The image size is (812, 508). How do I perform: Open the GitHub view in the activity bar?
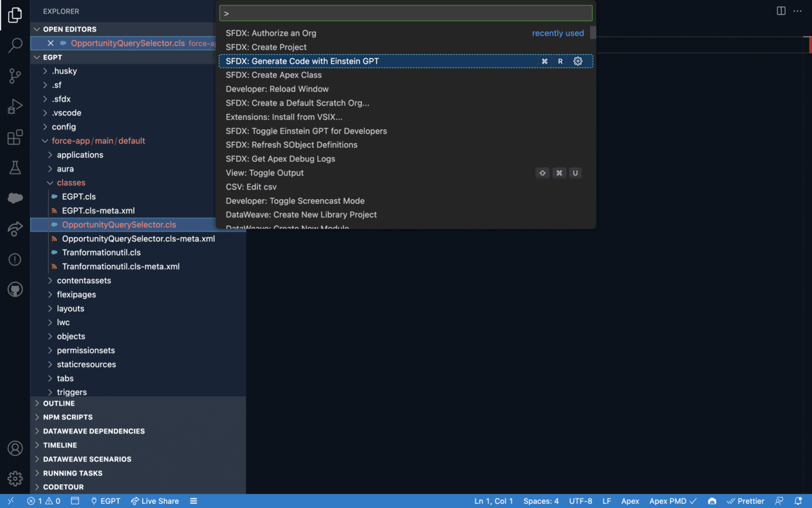pyautogui.click(x=15, y=290)
